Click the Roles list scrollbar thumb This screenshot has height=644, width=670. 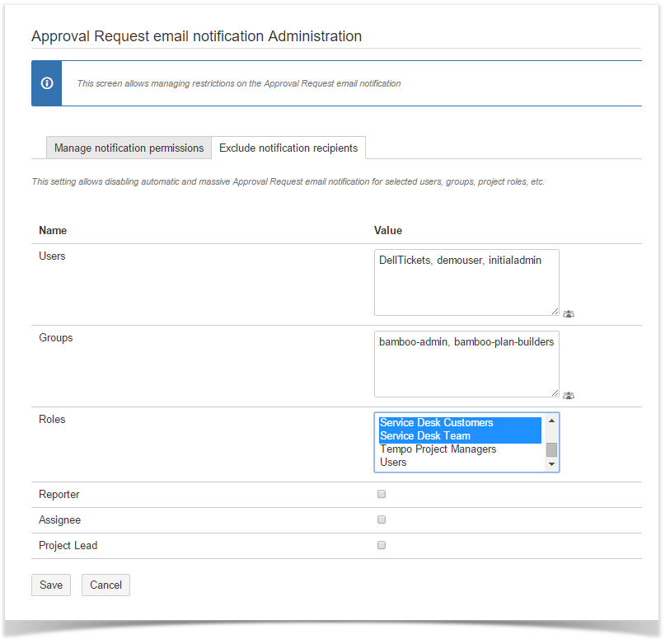pos(551,449)
